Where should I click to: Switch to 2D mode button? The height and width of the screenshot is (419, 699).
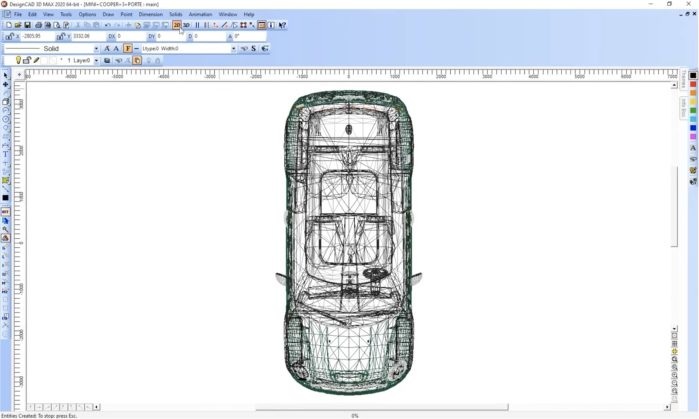(177, 25)
